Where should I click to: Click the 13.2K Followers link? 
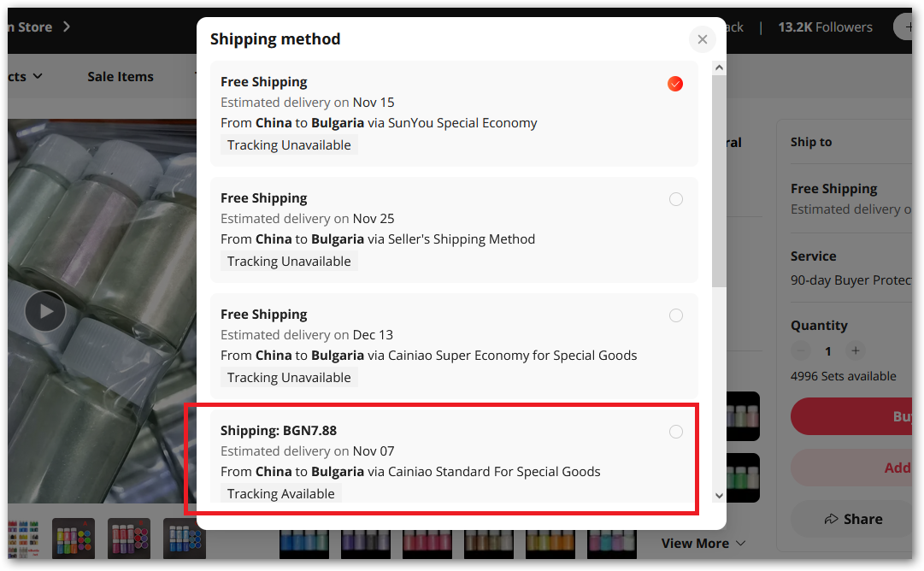point(825,26)
